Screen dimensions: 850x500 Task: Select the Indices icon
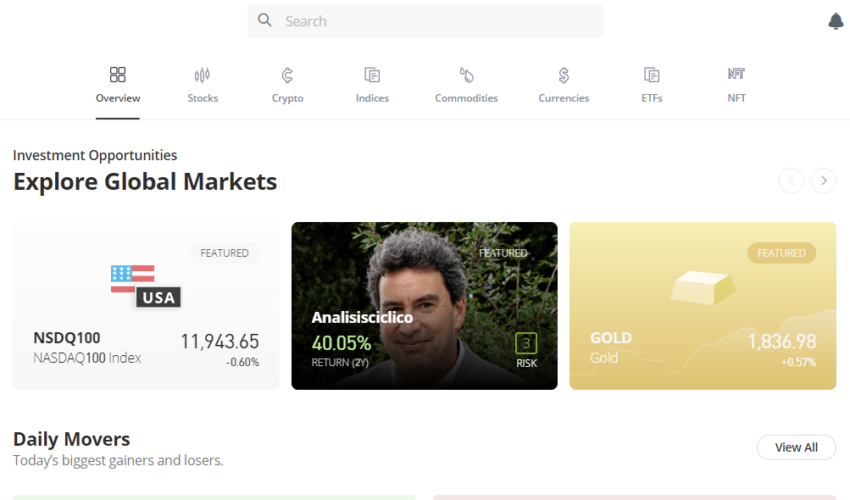click(372, 75)
